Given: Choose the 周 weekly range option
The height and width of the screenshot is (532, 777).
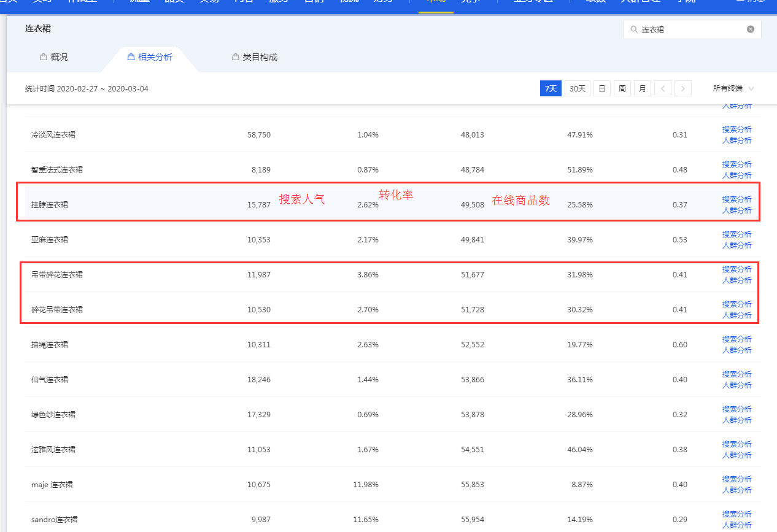Looking at the screenshot, I should pyautogui.click(x=622, y=89).
